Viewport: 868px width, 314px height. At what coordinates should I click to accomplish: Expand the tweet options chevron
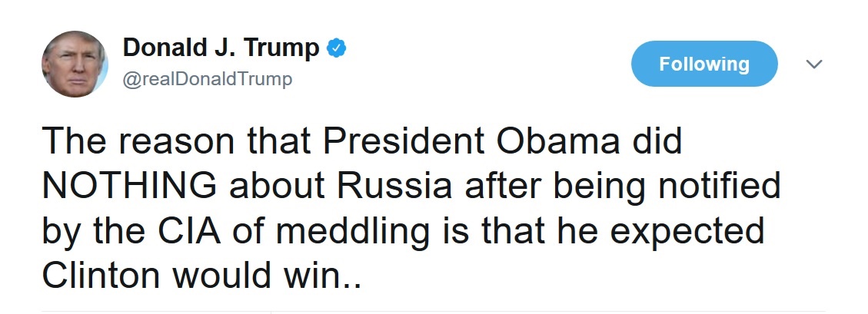click(x=813, y=65)
